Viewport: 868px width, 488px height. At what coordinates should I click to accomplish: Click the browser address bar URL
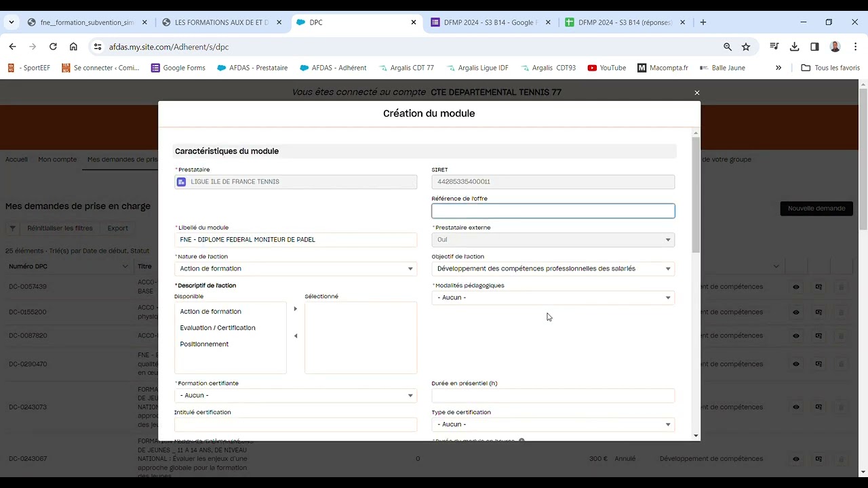click(x=169, y=47)
